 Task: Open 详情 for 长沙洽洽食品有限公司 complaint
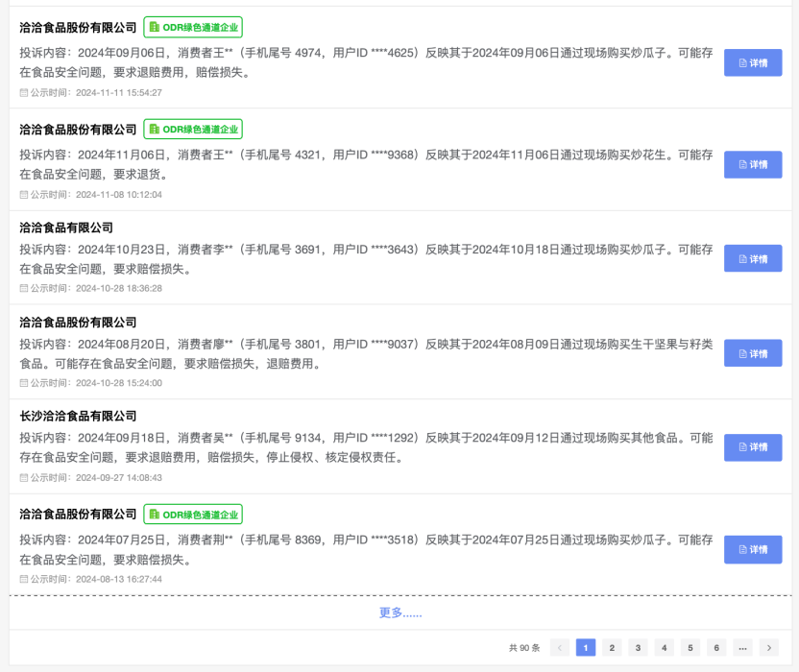753,447
